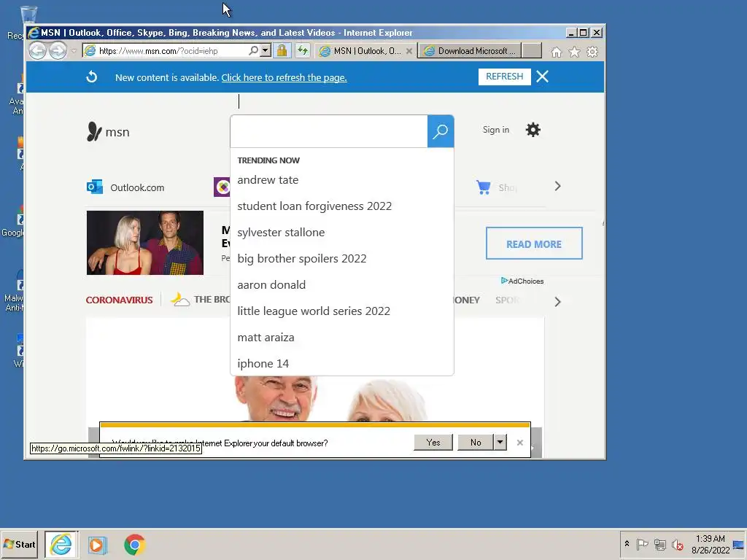Open the IE Tools gear icon
This screenshot has width=747, height=560.
592,52
